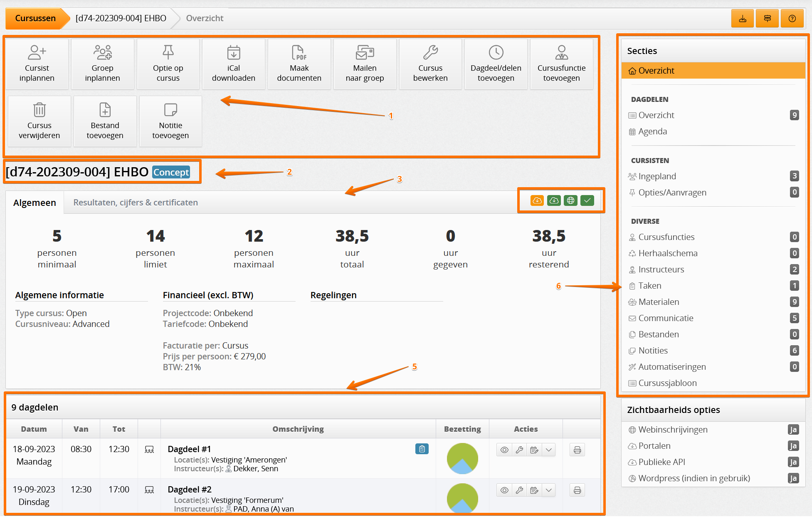Click the printer icon for Dagdeel #1
The height and width of the screenshot is (517, 812).
[x=577, y=450]
